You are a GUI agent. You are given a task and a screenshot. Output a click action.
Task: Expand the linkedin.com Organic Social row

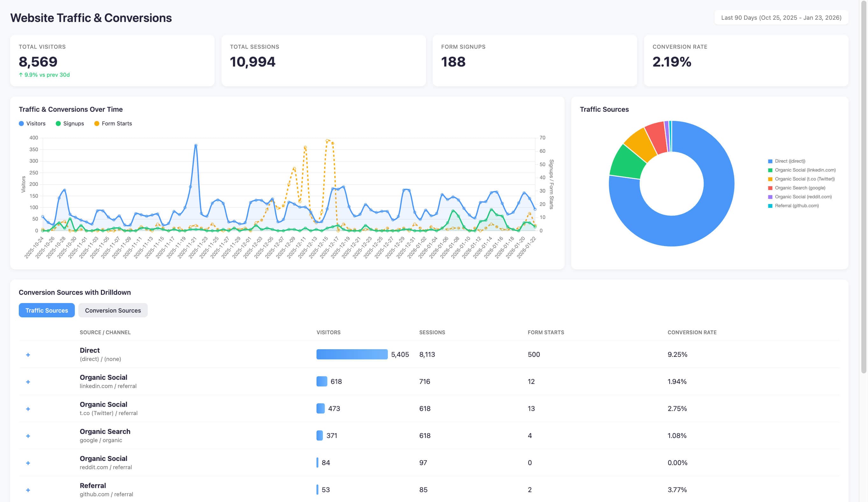pyautogui.click(x=28, y=382)
